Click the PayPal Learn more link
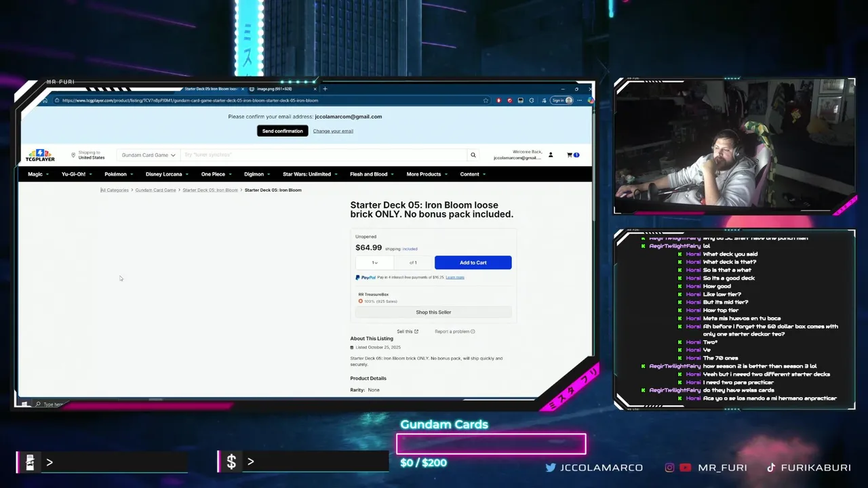The width and height of the screenshot is (868, 488). (455, 277)
